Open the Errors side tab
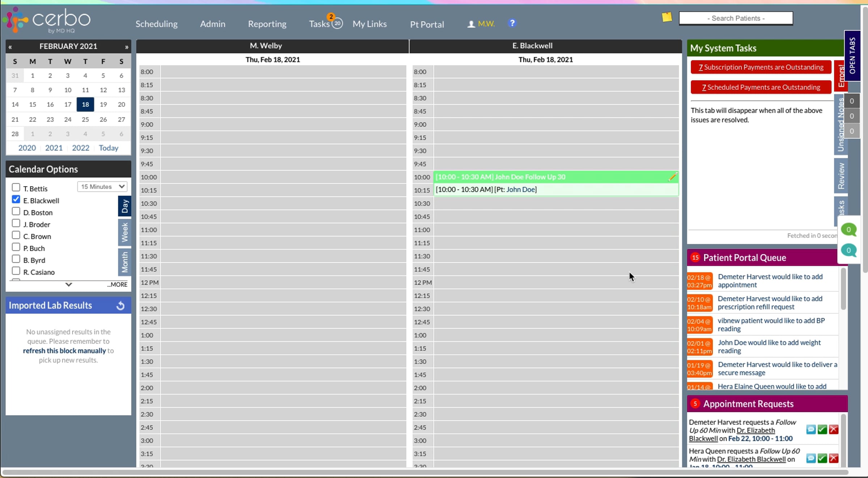The width and height of the screenshot is (868, 478). point(841,76)
